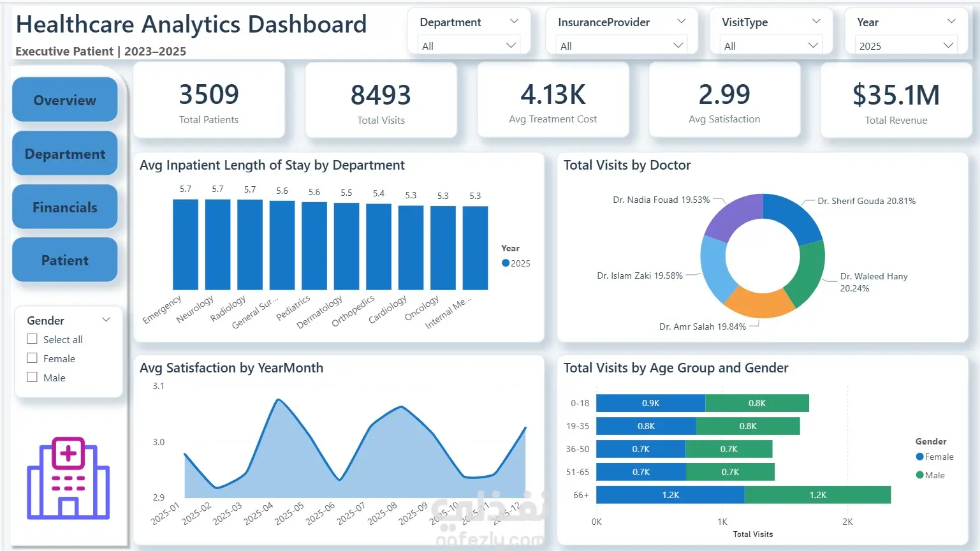Click the hospital building icon
Viewport: 980px width, 551px height.
pyautogui.click(x=68, y=478)
